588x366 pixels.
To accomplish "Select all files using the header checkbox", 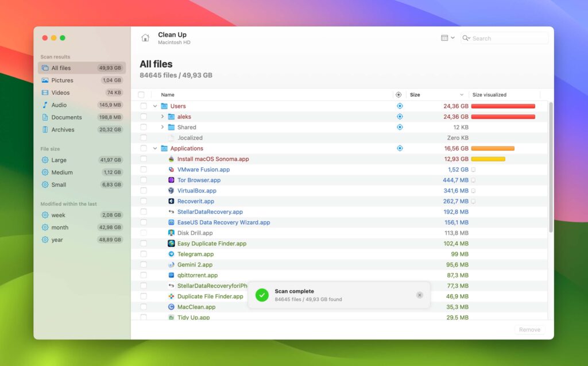I will [x=143, y=94].
